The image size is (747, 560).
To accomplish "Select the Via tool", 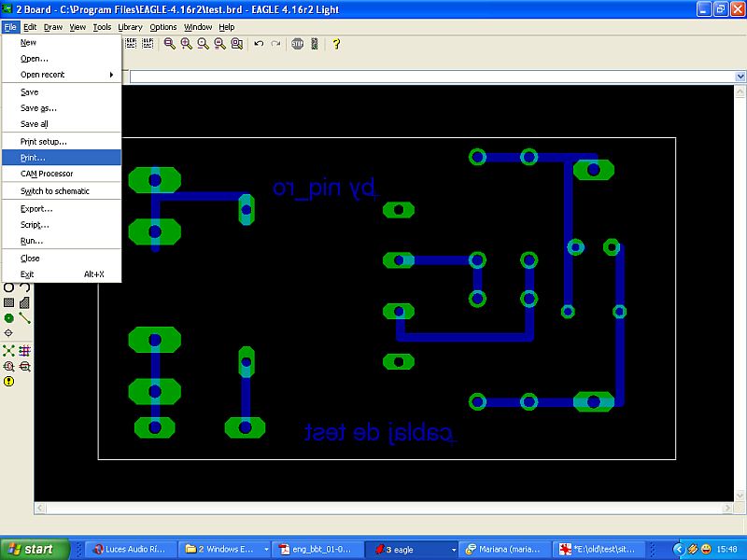I will (x=8, y=318).
